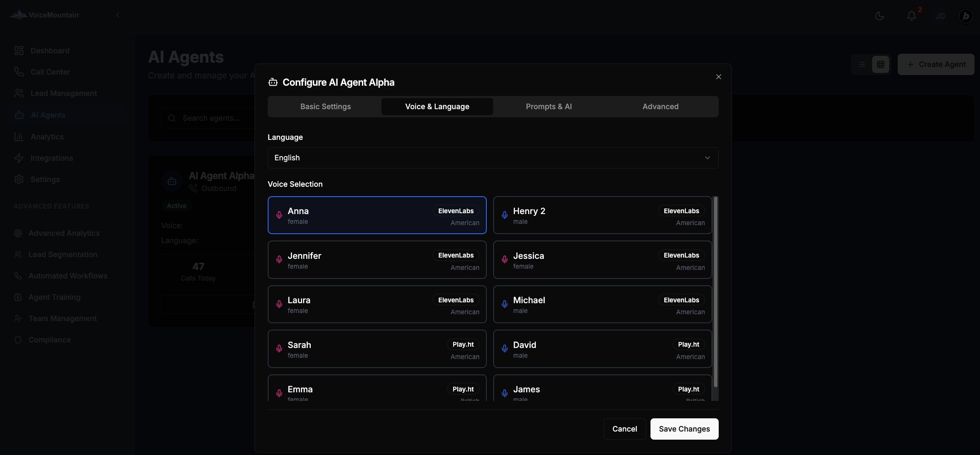The height and width of the screenshot is (455, 980).
Task: Choose the Jennifer voice option
Action: (377, 260)
